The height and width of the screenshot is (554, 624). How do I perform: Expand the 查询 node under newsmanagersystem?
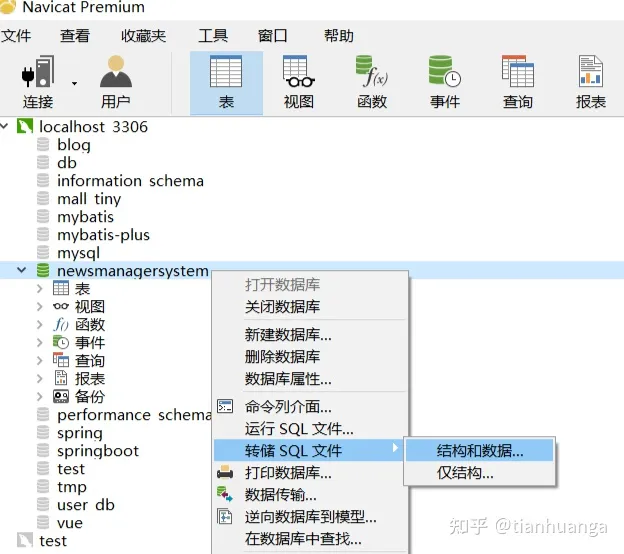[39, 361]
